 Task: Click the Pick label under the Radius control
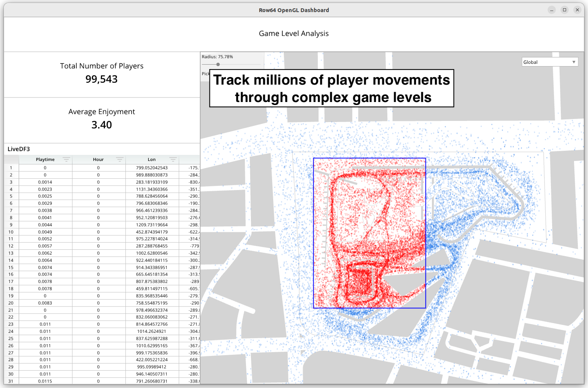pos(205,74)
